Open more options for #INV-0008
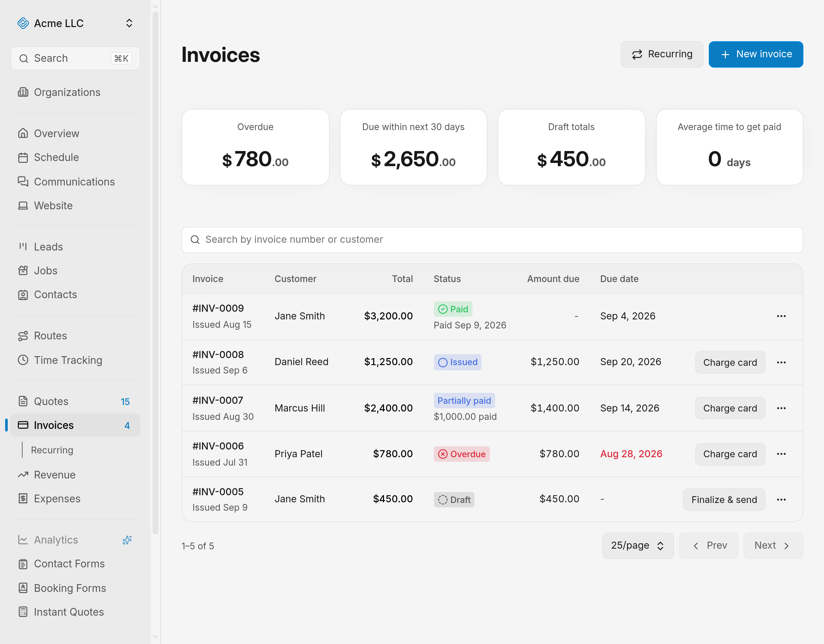This screenshot has width=824, height=644. pyautogui.click(x=781, y=362)
